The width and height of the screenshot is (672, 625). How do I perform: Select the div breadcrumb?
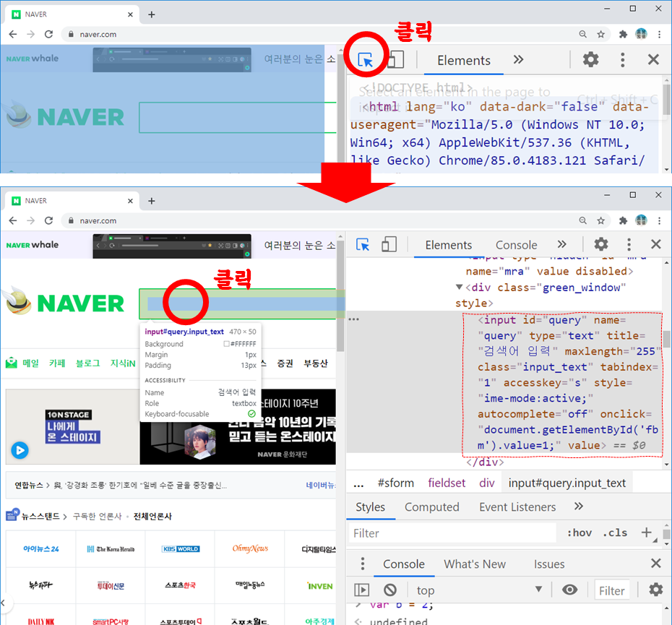pos(487,483)
